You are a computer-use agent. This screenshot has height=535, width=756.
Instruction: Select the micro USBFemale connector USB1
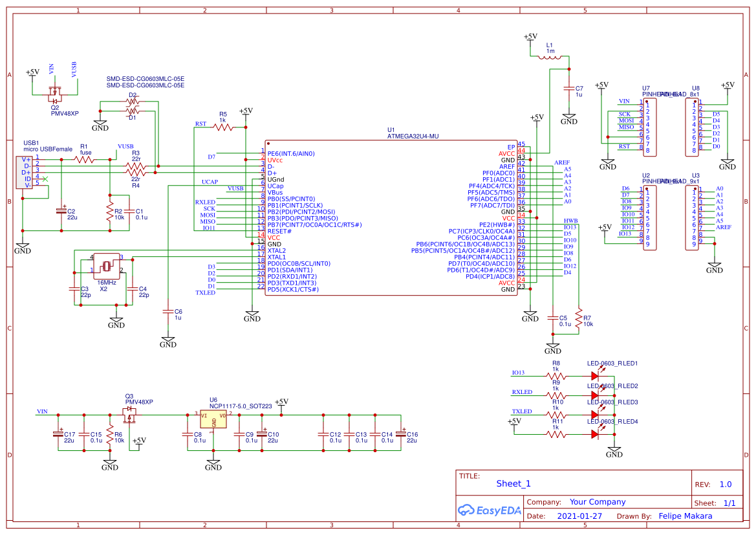[25, 171]
